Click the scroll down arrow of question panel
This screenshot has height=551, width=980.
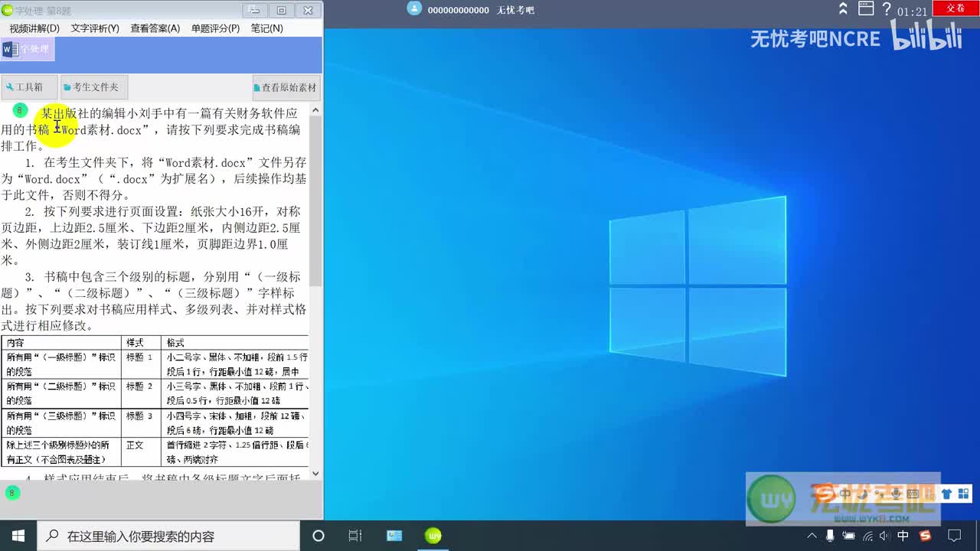tap(315, 474)
